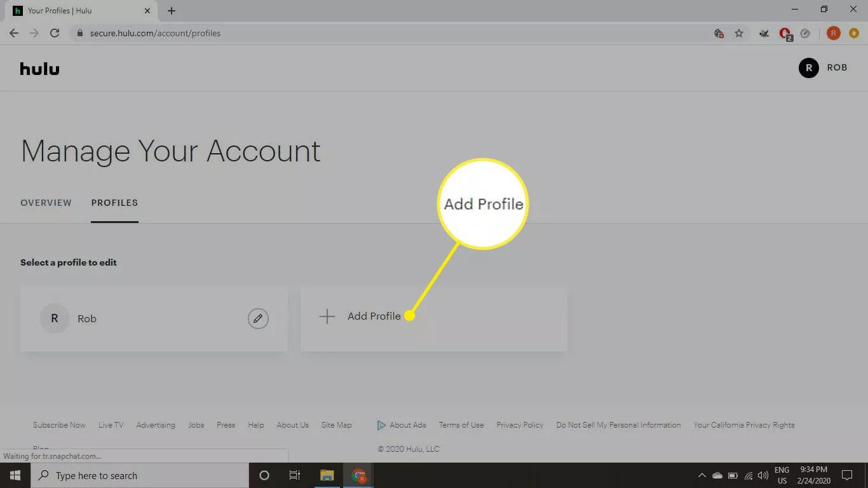Click the orange Chrome update icon
The height and width of the screenshot is (488, 868).
coord(853,33)
